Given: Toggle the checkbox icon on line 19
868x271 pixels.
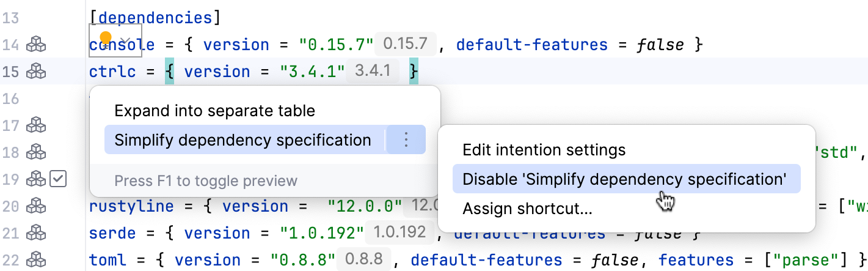Looking at the screenshot, I should (x=58, y=179).
